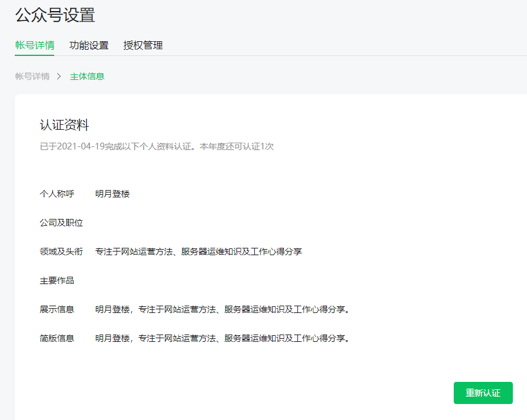The image size is (527, 420).
Task: Select the 明月登楼 name value
Action: [112, 194]
